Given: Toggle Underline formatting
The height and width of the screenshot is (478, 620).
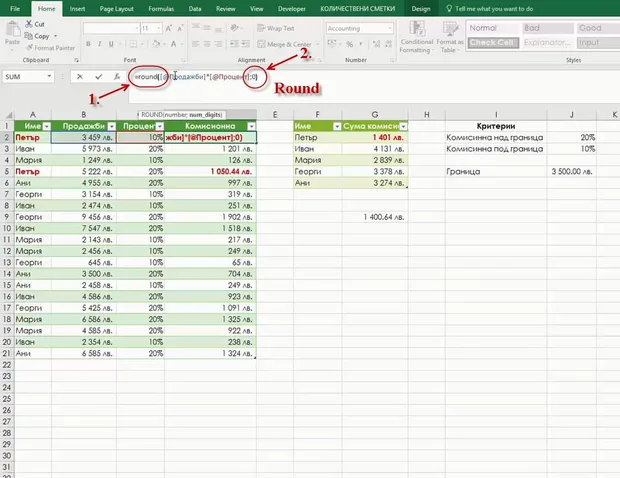Looking at the screenshot, I should (x=111, y=44).
